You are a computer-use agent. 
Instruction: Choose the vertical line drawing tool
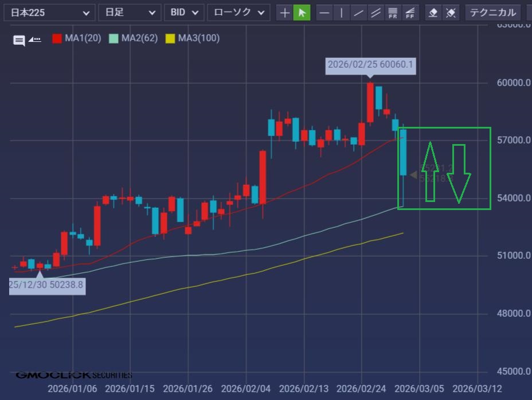[x=342, y=13]
